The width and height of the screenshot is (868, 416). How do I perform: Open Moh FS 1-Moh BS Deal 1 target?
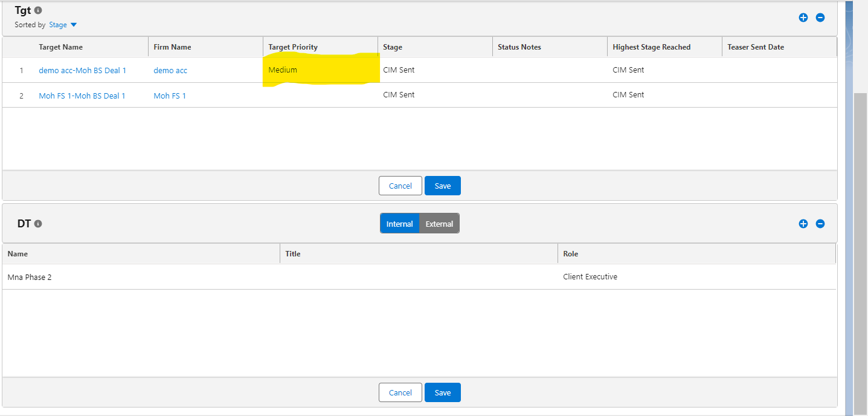(82, 96)
